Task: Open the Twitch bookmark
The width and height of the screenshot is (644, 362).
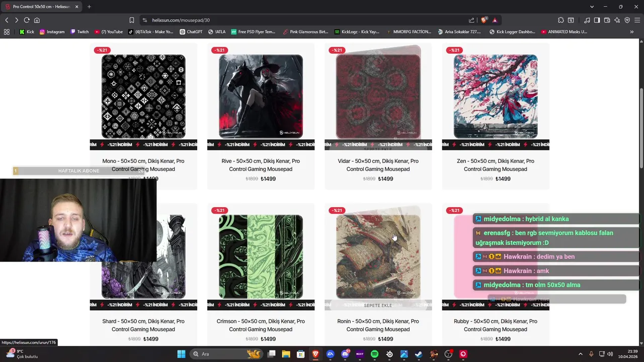Action: tap(79, 32)
